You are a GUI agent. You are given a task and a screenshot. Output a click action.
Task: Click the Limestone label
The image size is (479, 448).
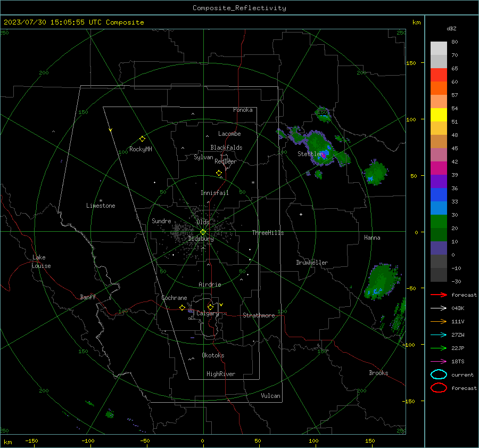coord(101,206)
